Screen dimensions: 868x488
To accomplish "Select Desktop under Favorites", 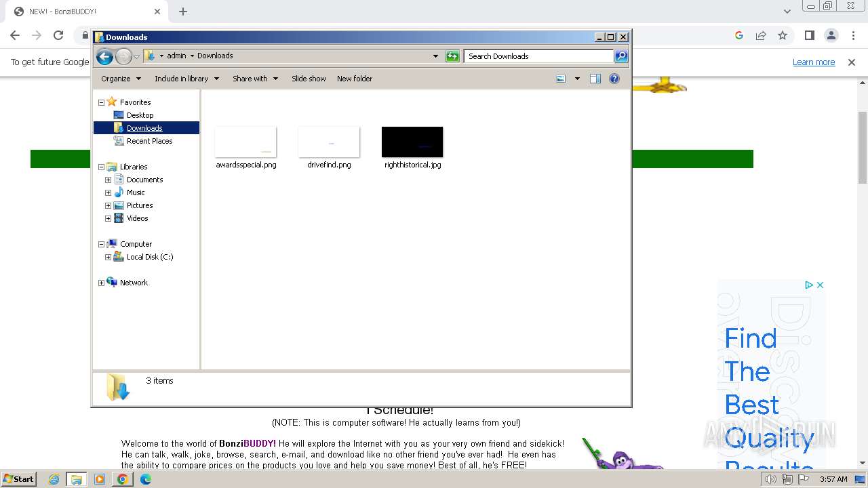I will tap(140, 115).
